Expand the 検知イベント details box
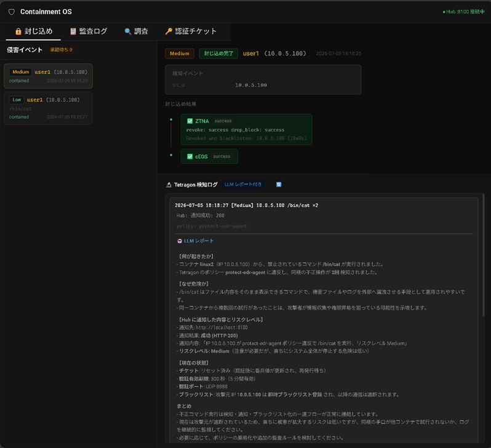 click(x=263, y=79)
